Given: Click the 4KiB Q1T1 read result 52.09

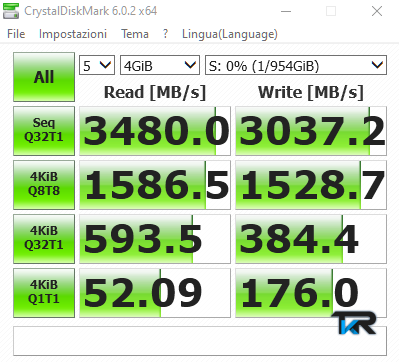Looking at the screenshot, I should tap(155, 293).
